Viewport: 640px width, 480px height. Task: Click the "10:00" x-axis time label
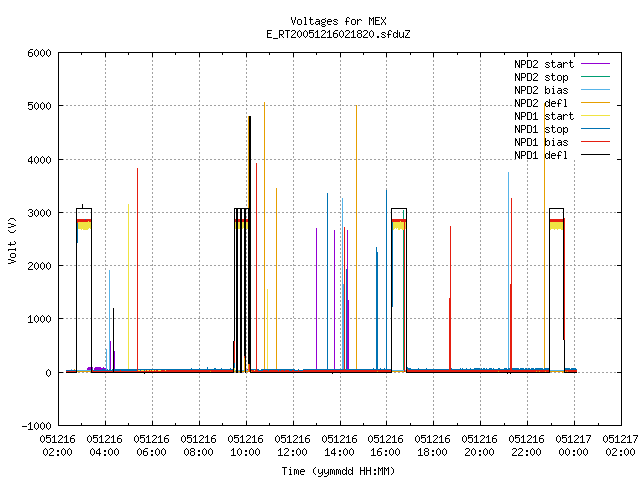(x=245, y=452)
